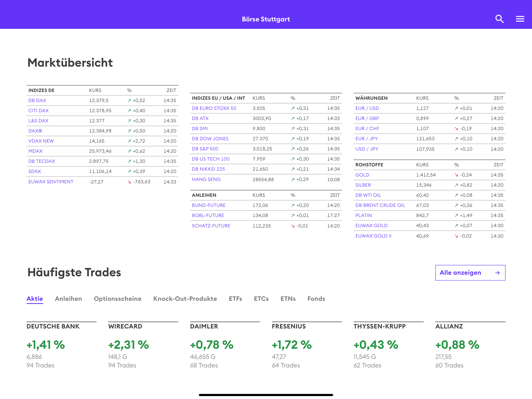The height and width of the screenshot is (399, 532).
Task: Open the PLATIN commodity link
Action: click(x=364, y=215)
